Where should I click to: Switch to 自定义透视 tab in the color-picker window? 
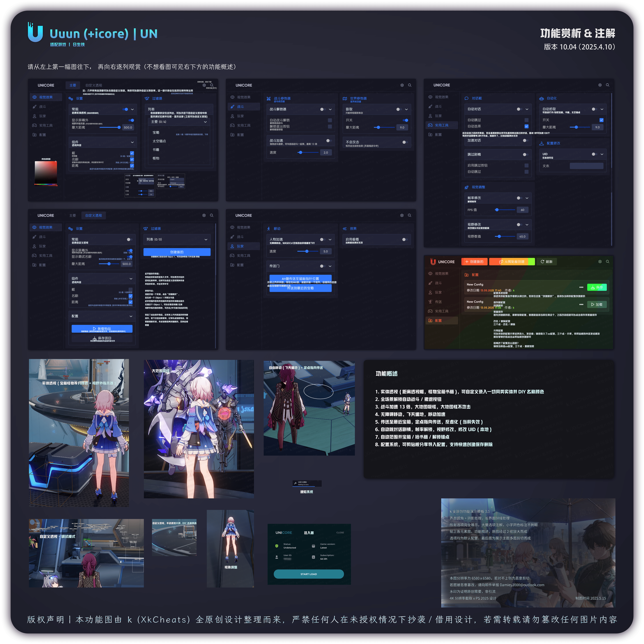(94, 85)
